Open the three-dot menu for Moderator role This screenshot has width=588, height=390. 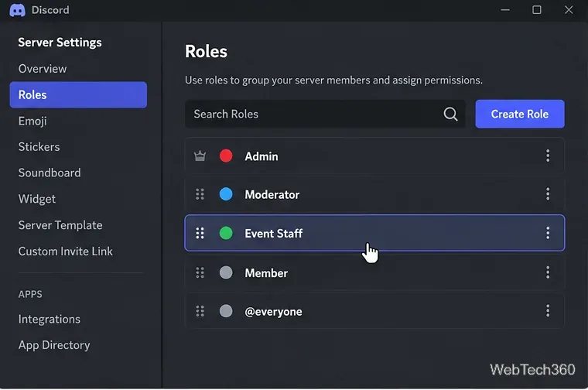pos(548,194)
